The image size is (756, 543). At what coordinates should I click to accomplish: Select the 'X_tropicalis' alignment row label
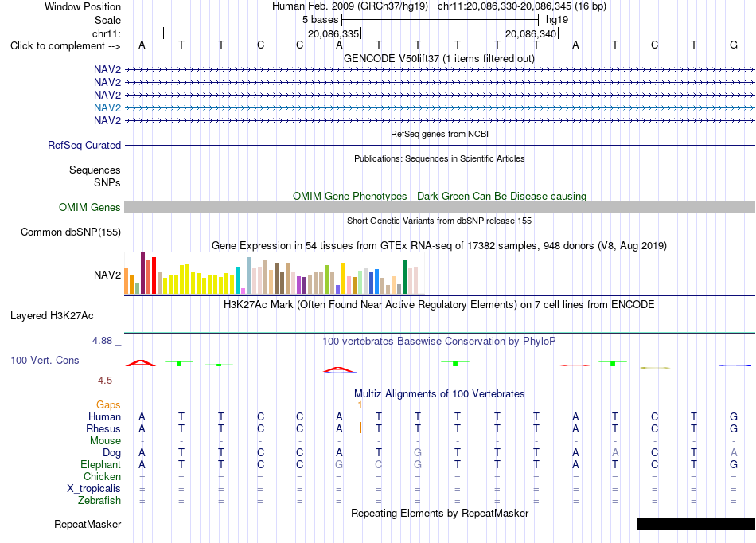pos(94,489)
